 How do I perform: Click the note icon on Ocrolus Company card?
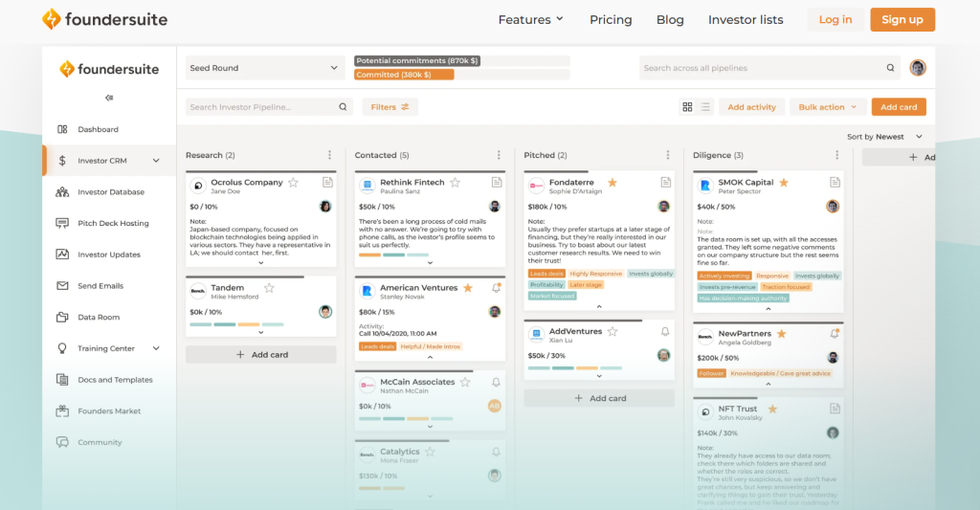[327, 182]
